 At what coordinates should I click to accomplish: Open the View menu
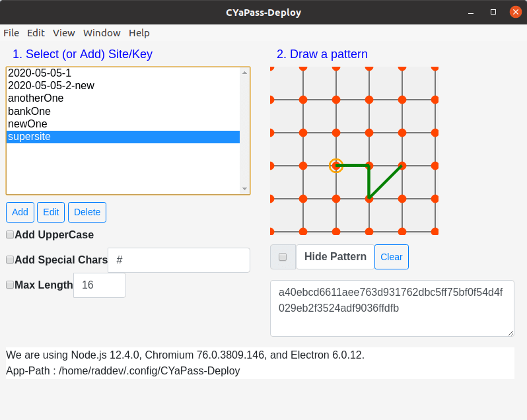(x=64, y=33)
